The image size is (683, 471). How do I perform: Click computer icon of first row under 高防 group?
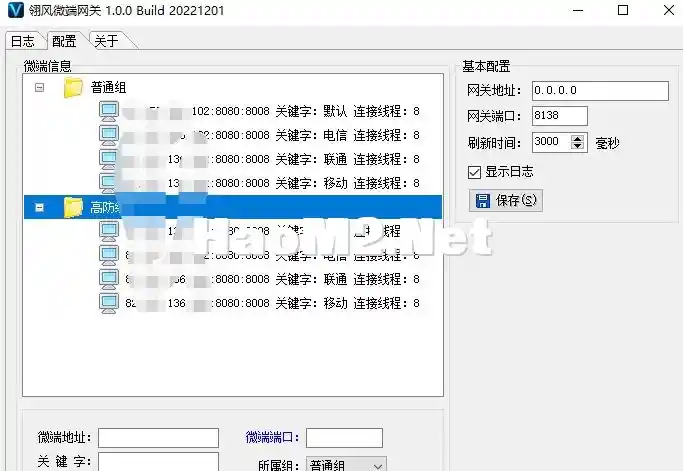[108, 231]
